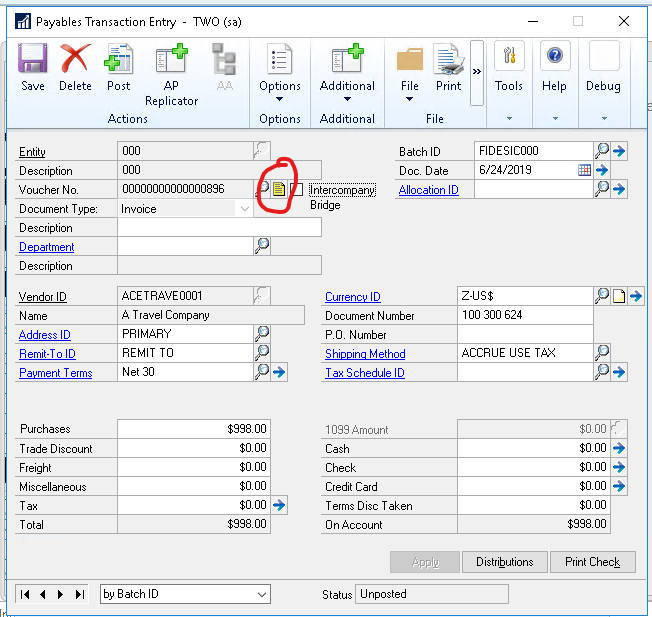
Task: Click the document Description field under Document Type
Action: [x=220, y=227]
